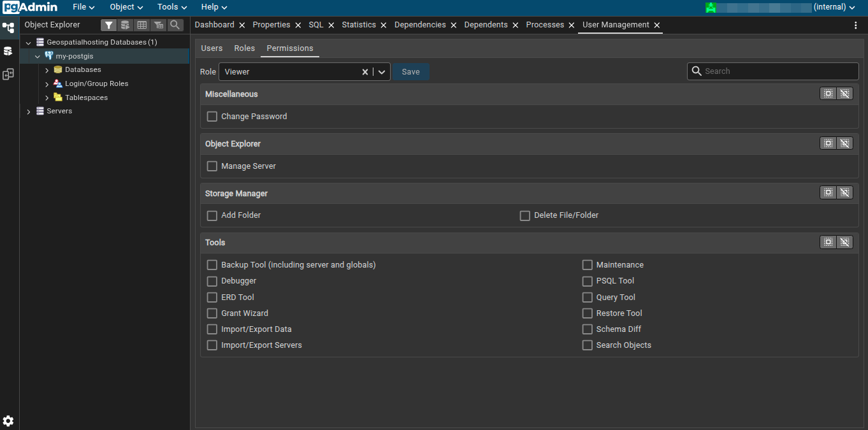The width and height of the screenshot is (868, 430).
Task: Open object search using the magnifier toolbar icon
Action: 175,25
